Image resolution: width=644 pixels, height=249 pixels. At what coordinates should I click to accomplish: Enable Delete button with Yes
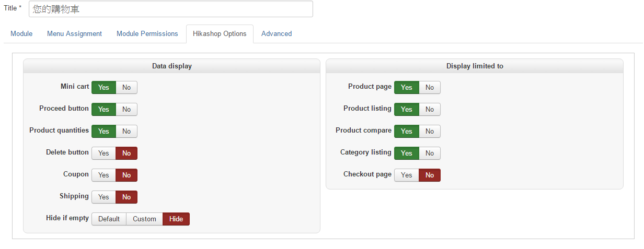point(103,153)
